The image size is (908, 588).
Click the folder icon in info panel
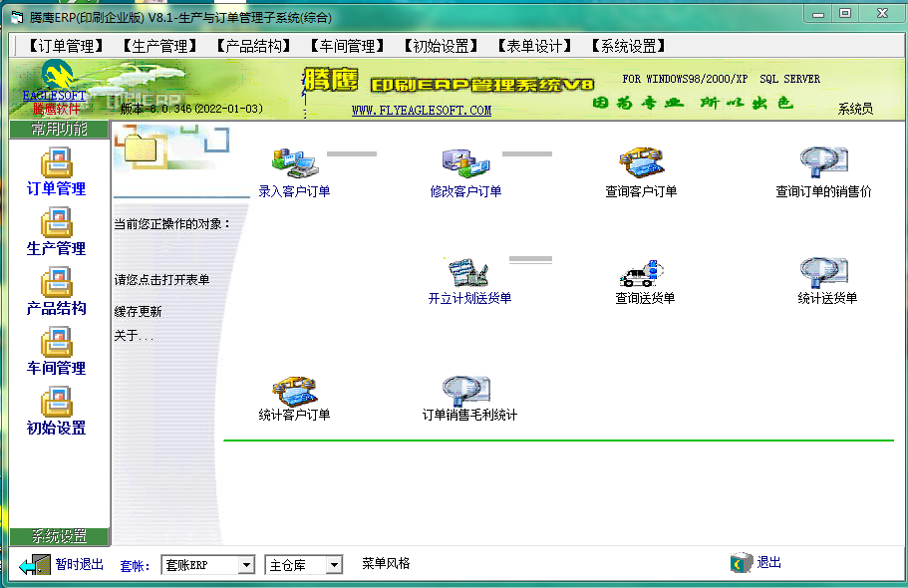click(140, 147)
